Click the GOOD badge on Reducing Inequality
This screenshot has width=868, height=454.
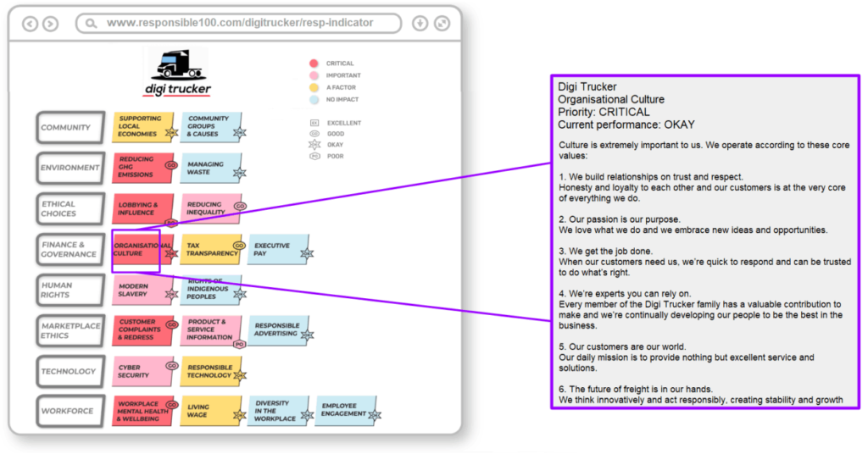tap(240, 207)
